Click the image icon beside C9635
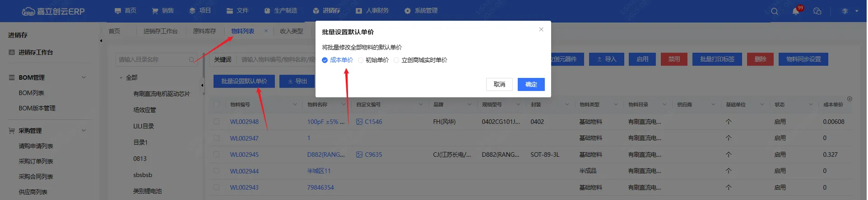The height and width of the screenshot is (200, 868). coord(359,155)
